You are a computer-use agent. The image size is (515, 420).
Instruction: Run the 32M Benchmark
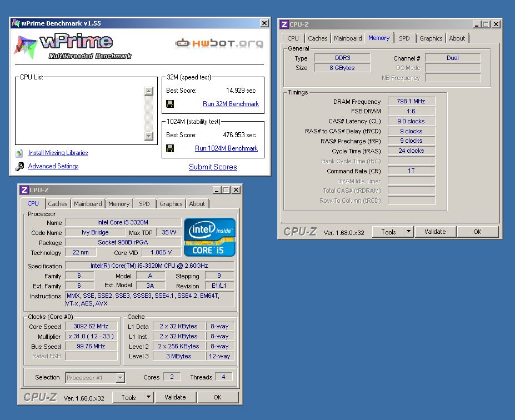click(x=231, y=104)
